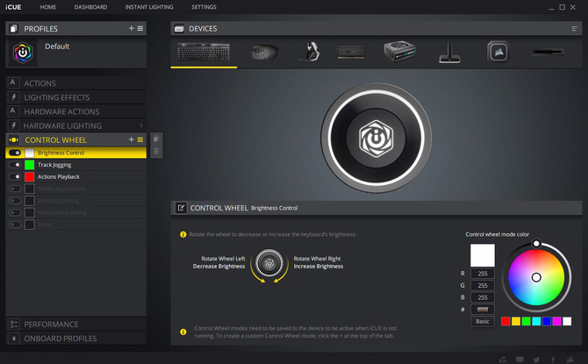The width and height of the screenshot is (588, 364).
Task: Toggle the Brightness Control mode switch
Action: [x=15, y=153]
